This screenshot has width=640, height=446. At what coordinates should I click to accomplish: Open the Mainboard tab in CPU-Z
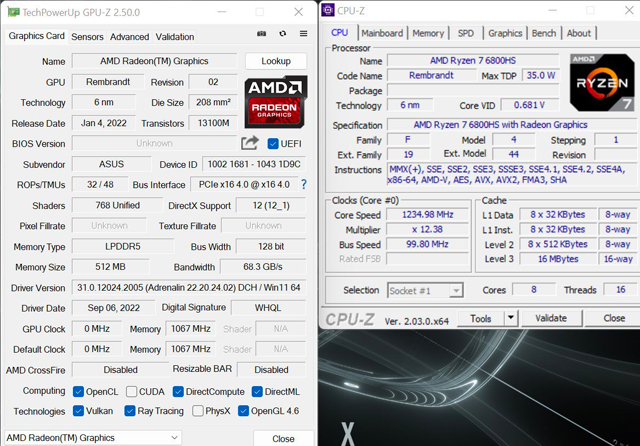coord(382,33)
